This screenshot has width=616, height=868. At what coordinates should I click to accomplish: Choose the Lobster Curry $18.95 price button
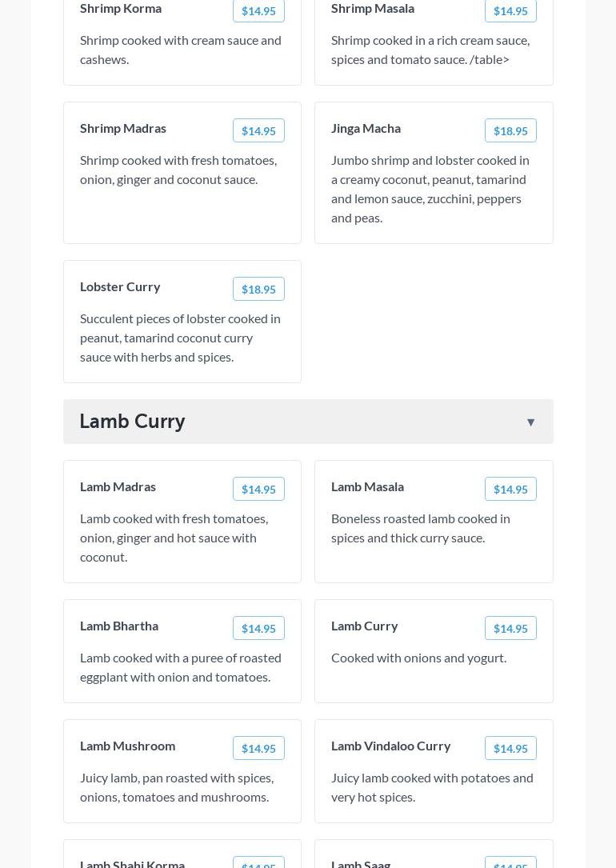coord(258,290)
